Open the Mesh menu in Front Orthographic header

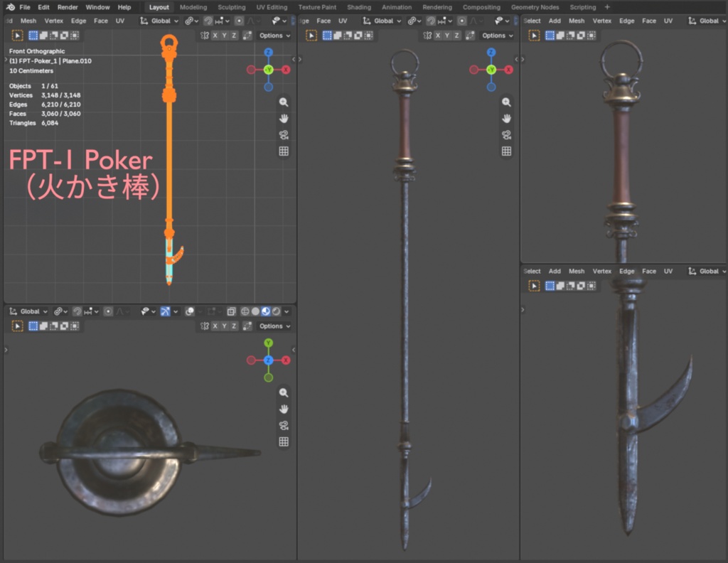tap(28, 21)
